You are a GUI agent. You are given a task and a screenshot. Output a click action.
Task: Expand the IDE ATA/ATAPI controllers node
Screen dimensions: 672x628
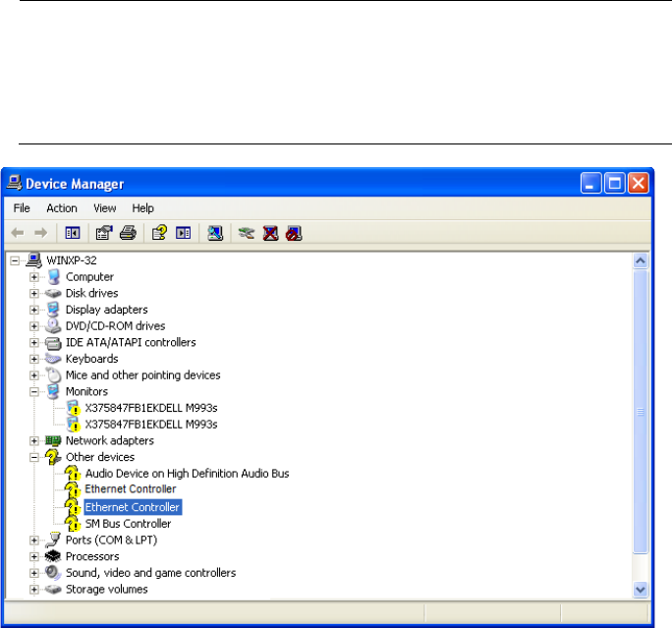pos(34,343)
